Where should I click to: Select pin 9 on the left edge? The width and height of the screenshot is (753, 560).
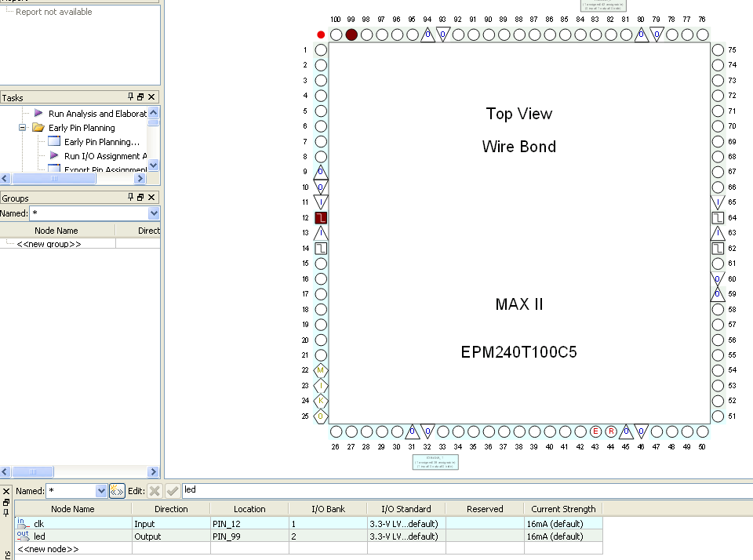click(321, 172)
